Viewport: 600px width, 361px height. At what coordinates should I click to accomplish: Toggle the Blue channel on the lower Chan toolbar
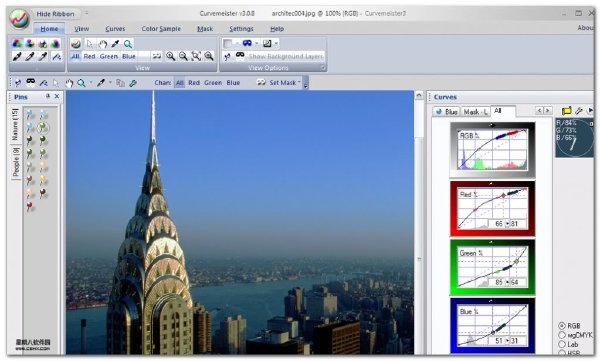click(x=233, y=83)
